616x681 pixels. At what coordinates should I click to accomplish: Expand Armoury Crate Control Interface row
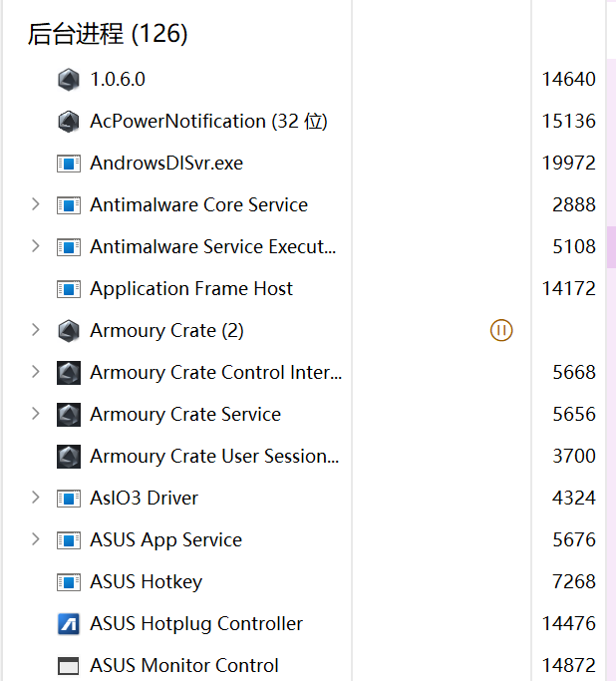coord(36,371)
